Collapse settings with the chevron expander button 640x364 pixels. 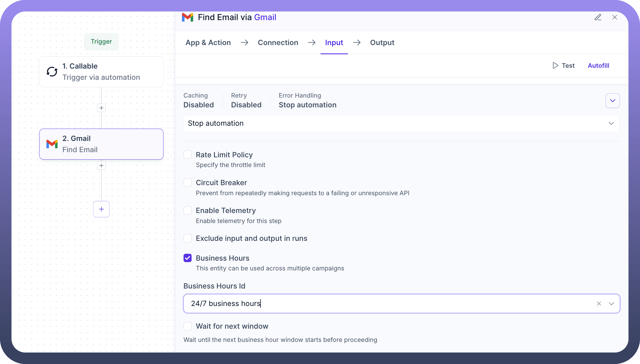tap(612, 100)
